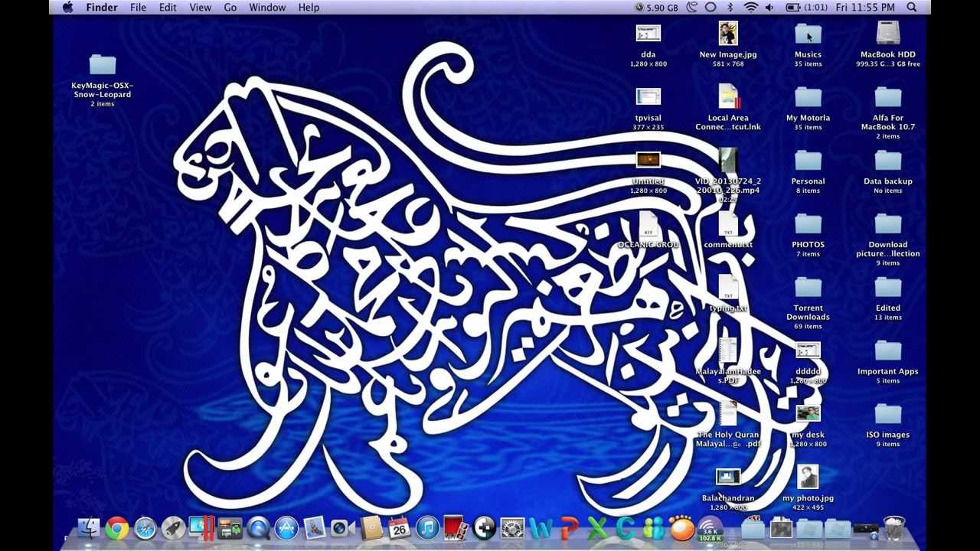The image size is (980, 551).
Task: Open the File menu
Action: click(138, 7)
